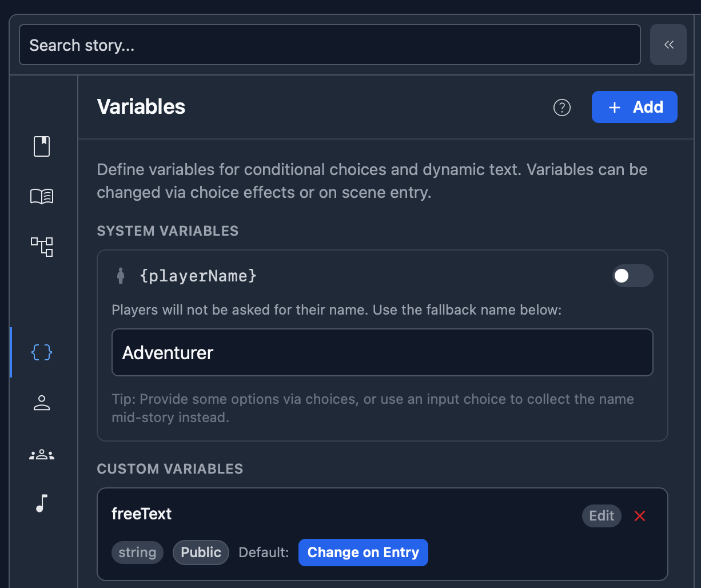701x588 pixels.
Task: Click the Public visibility badge
Action: coord(201,553)
